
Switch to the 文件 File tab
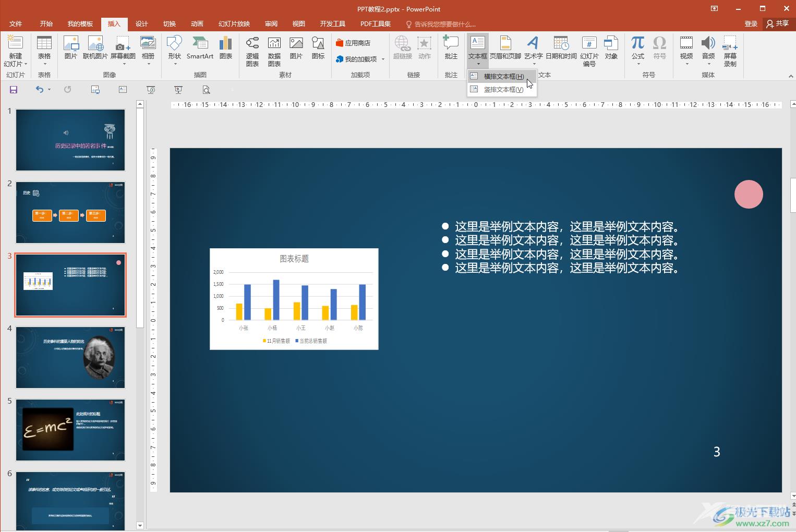(16, 24)
